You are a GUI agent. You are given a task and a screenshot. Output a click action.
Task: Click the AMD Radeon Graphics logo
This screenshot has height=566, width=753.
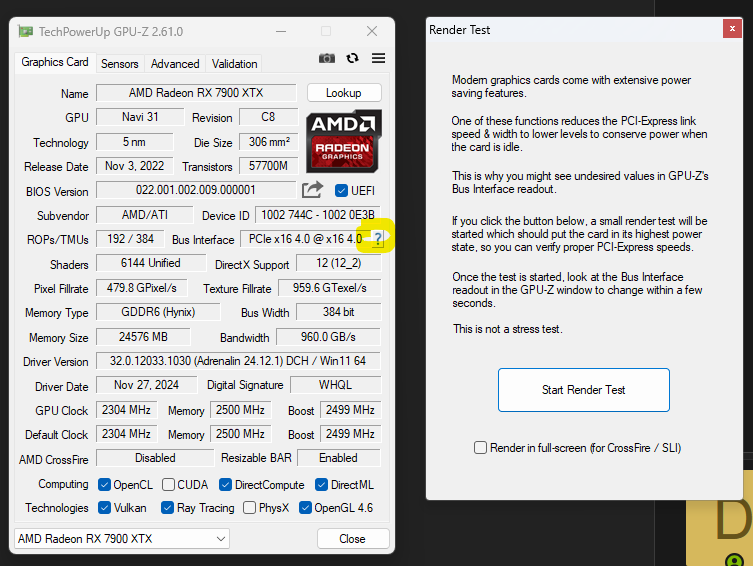click(x=344, y=141)
